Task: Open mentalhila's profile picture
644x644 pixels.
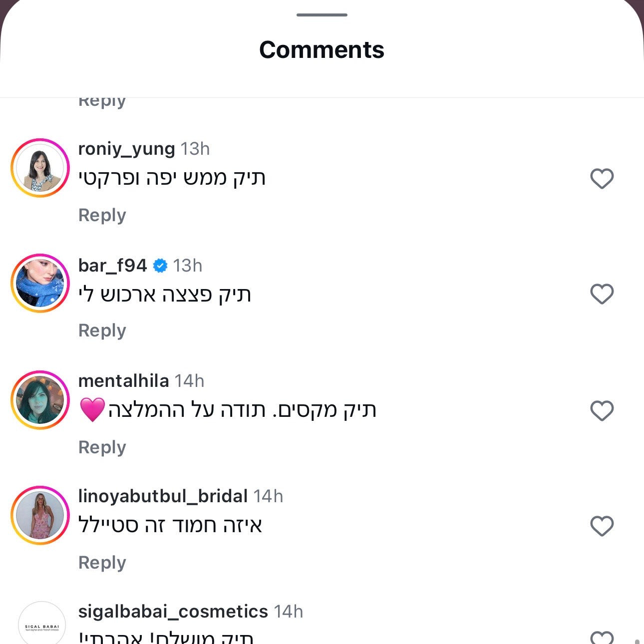Action: tap(40, 400)
